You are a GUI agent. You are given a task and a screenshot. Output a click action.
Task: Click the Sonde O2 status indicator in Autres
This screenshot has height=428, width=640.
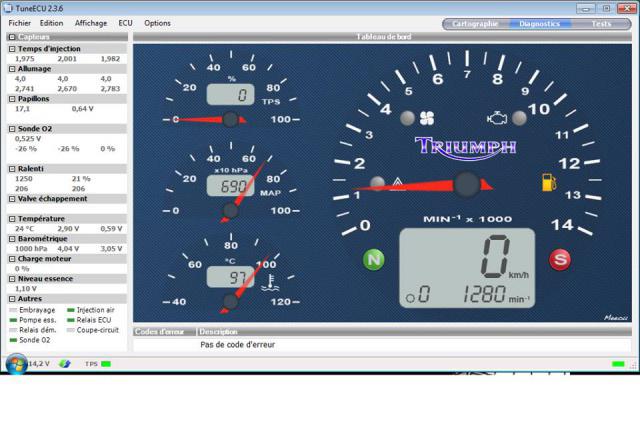13,340
